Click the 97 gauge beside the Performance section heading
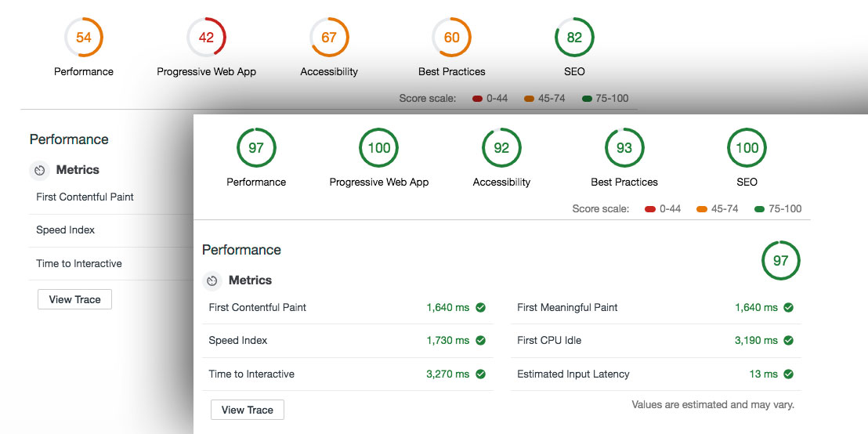 point(780,261)
